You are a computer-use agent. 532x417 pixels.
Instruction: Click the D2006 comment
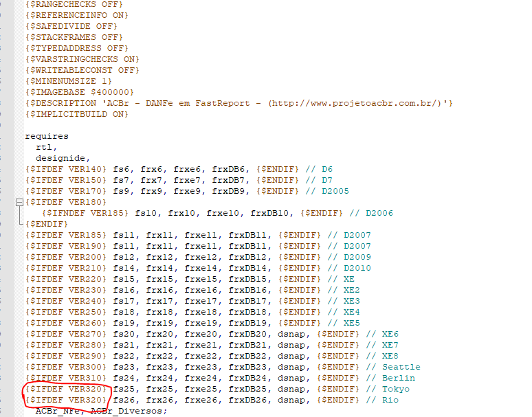click(x=379, y=213)
